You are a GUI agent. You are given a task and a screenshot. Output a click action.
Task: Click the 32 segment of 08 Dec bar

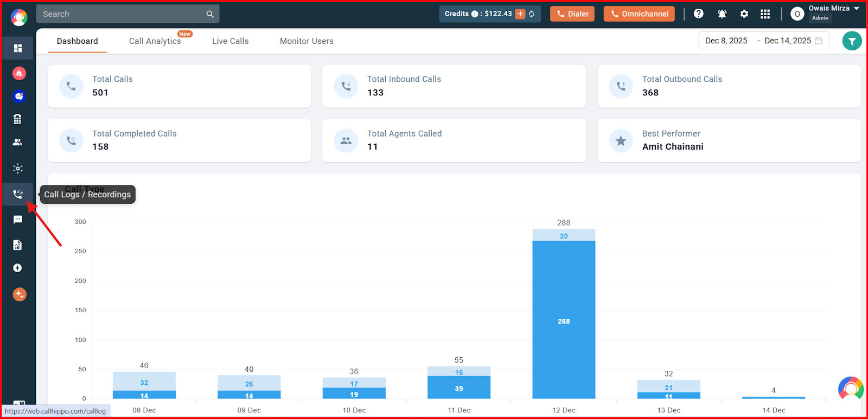pyautogui.click(x=144, y=382)
